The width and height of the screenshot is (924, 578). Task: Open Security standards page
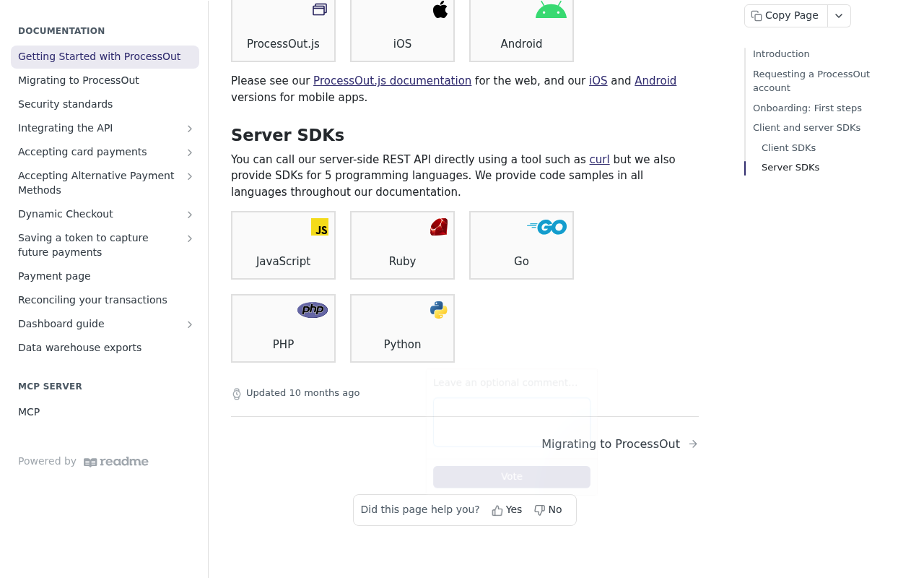tap(105, 105)
